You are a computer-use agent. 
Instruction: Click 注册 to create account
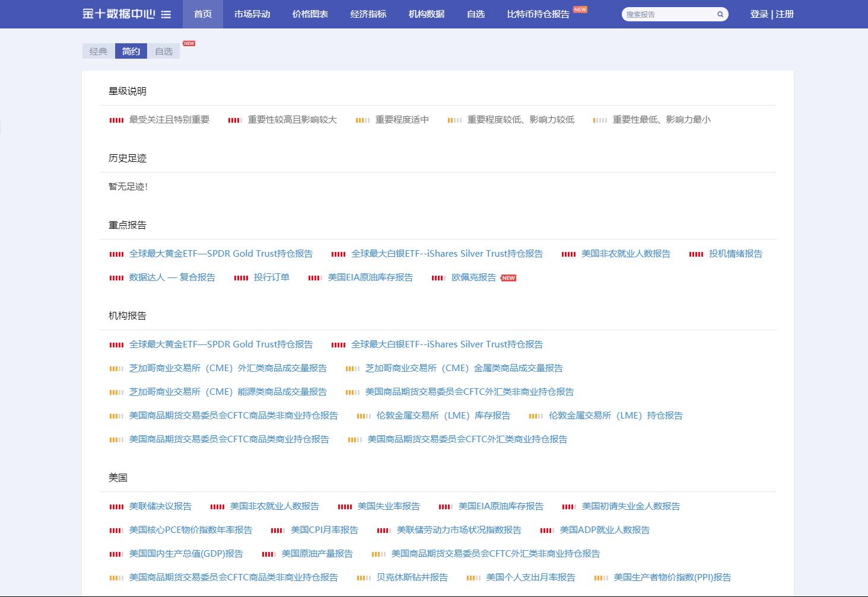[x=785, y=14]
